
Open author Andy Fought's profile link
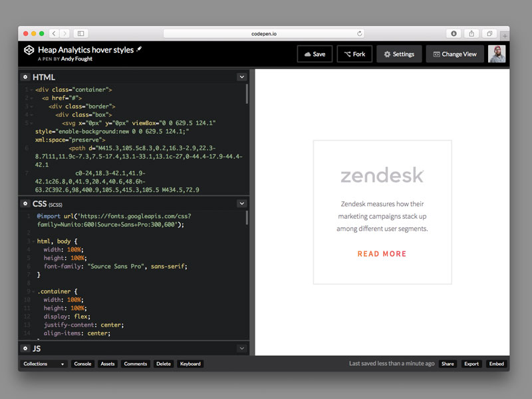pyautogui.click(x=76, y=59)
